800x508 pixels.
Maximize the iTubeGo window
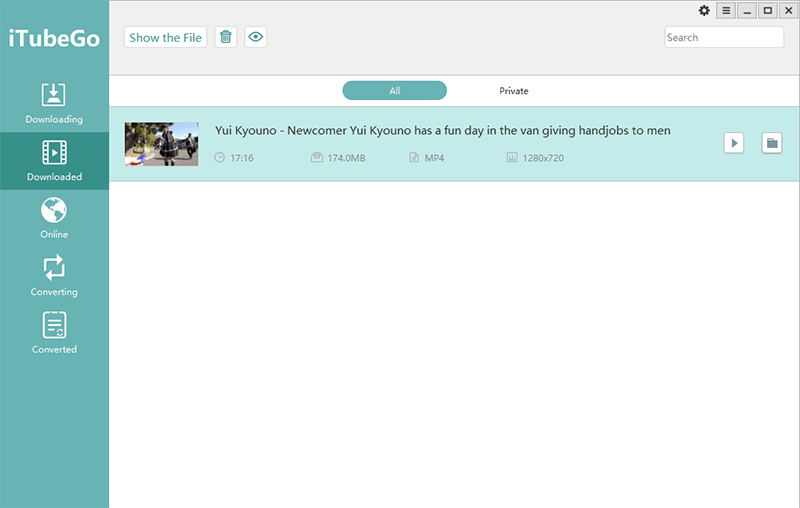click(767, 10)
